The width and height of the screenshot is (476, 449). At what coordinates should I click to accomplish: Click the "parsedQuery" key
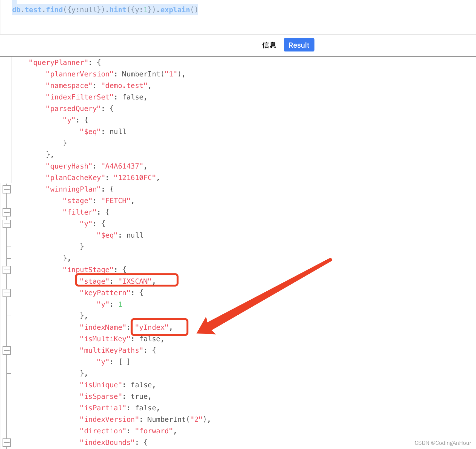[x=73, y=108]
